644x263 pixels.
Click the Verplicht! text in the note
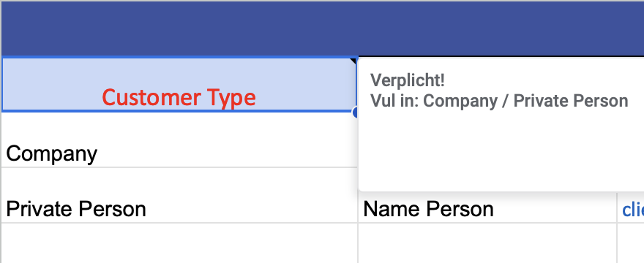click(408, 80)
